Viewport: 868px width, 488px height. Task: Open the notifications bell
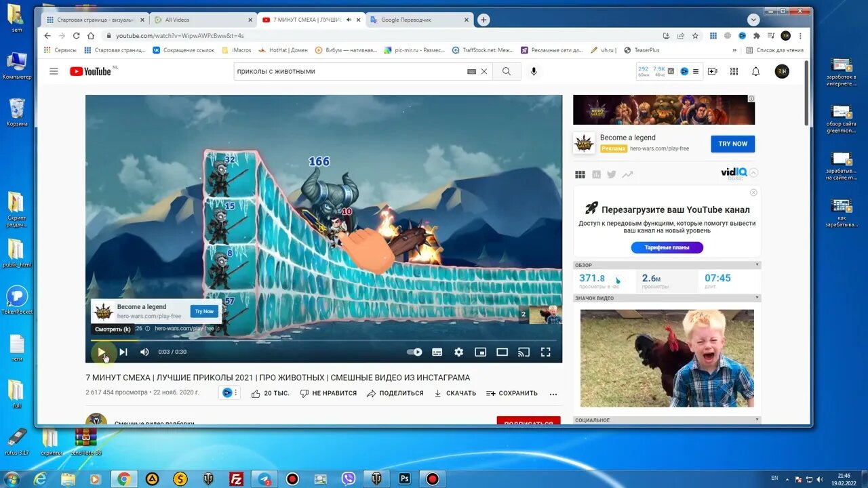pos(755,71)
